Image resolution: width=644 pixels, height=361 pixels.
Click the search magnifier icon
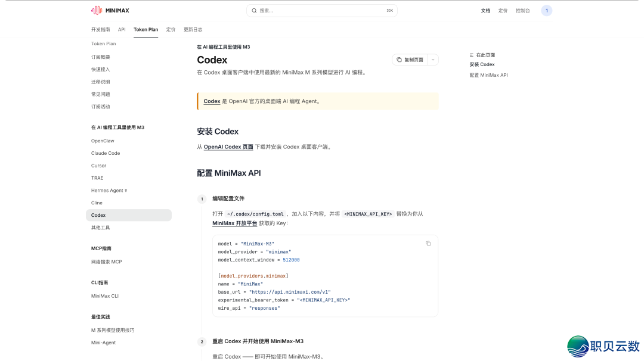coord(254,11)
